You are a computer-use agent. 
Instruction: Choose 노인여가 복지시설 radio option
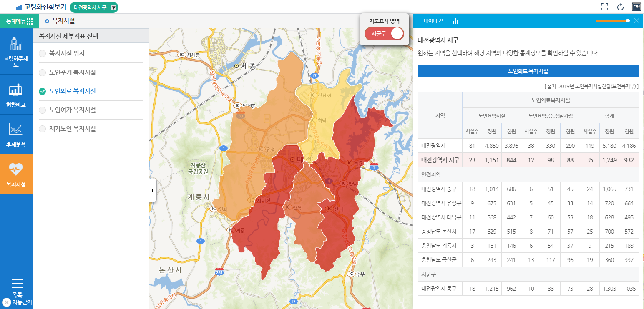click(x=43, y=110)
